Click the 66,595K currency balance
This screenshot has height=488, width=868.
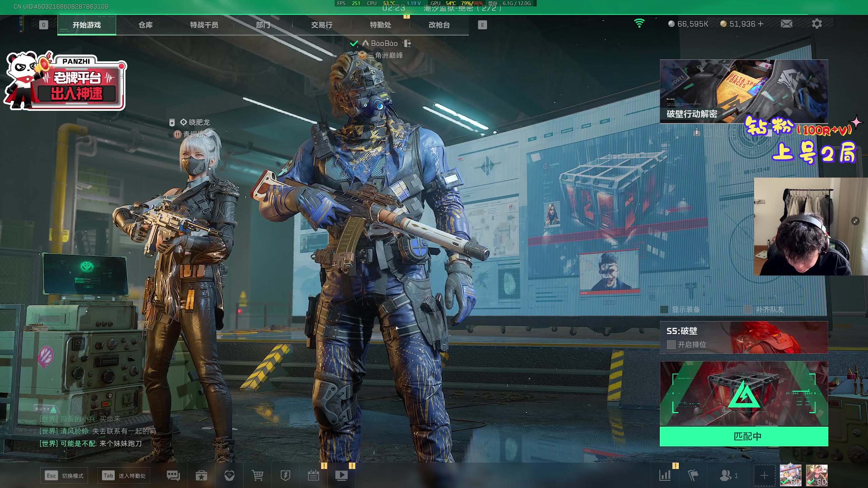pyautogui.click(x=688, y=24)
